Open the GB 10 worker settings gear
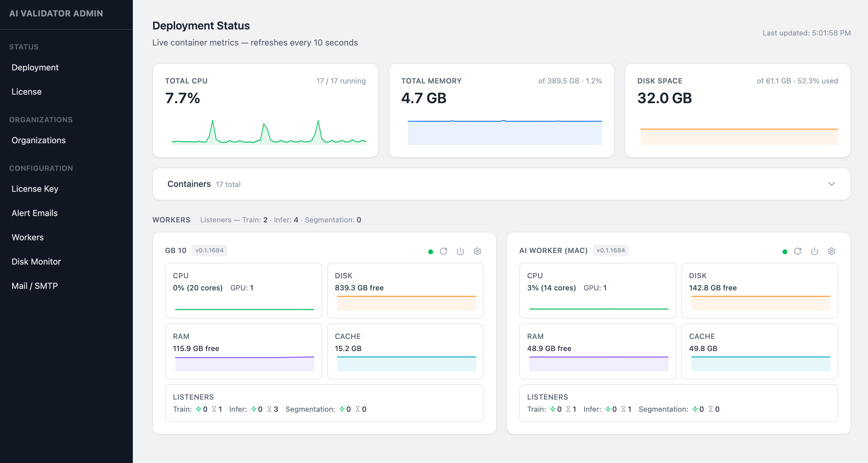 [477, 251]
